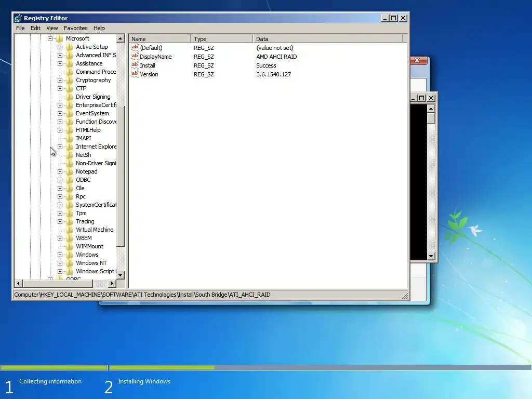Select the Function Discovery key
The width and height of the screenshot is (532, 399).
pyautogui.click(x=96, y=122)
